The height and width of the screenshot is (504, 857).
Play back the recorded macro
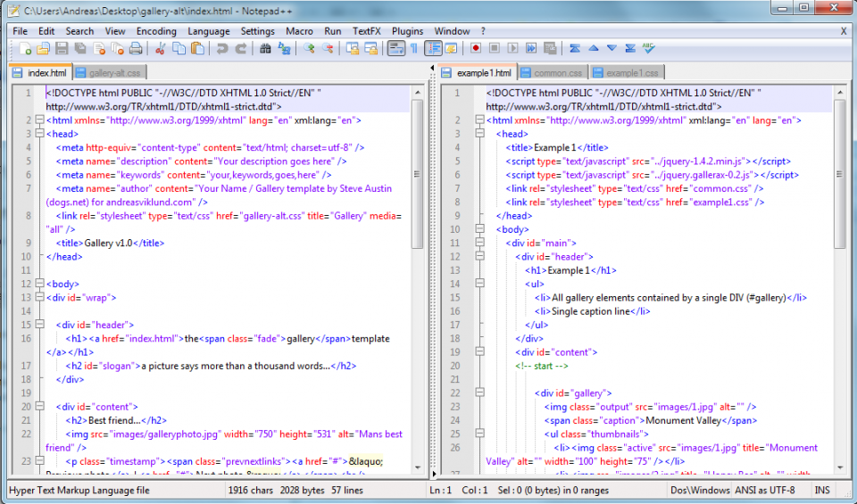[x=512, y=48]
